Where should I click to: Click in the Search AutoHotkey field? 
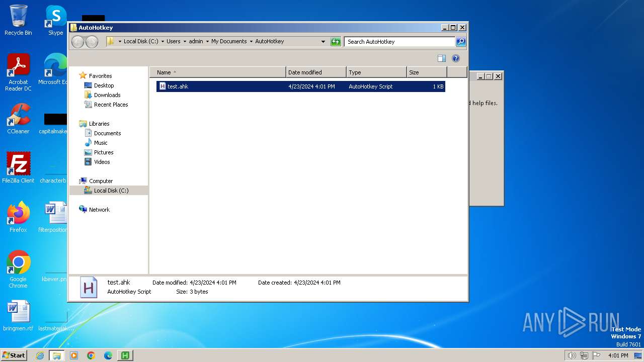400,42
